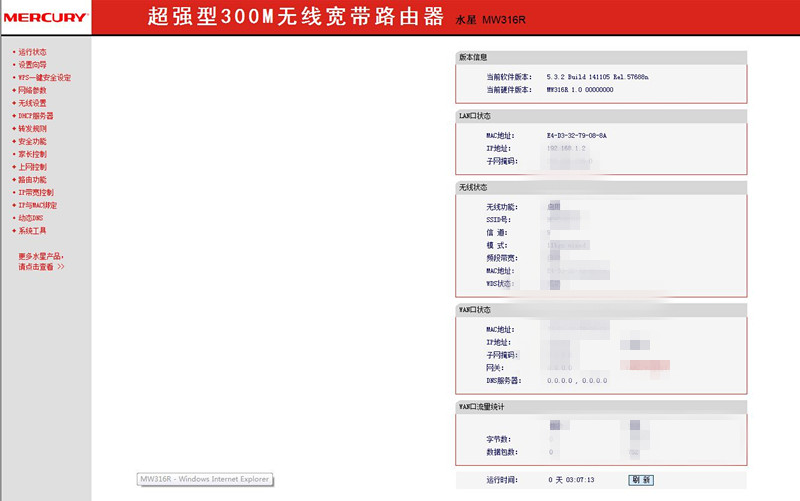Click the MW316R - Windows Internet Explorer tooltip

[205, 479]
